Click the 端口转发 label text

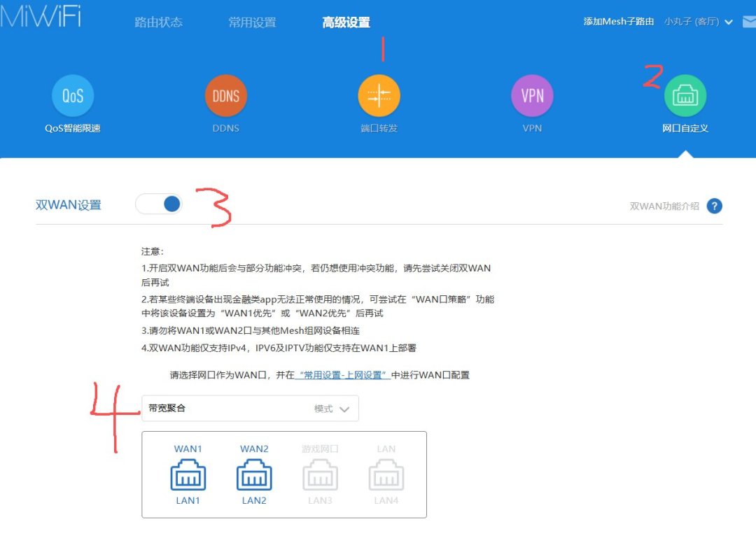click(379, 128)
